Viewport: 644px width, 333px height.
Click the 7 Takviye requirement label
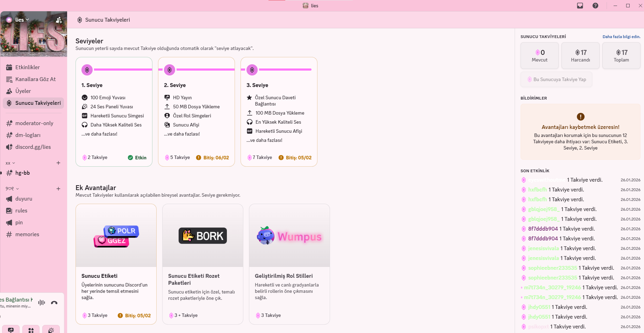(x=260, y=158)
